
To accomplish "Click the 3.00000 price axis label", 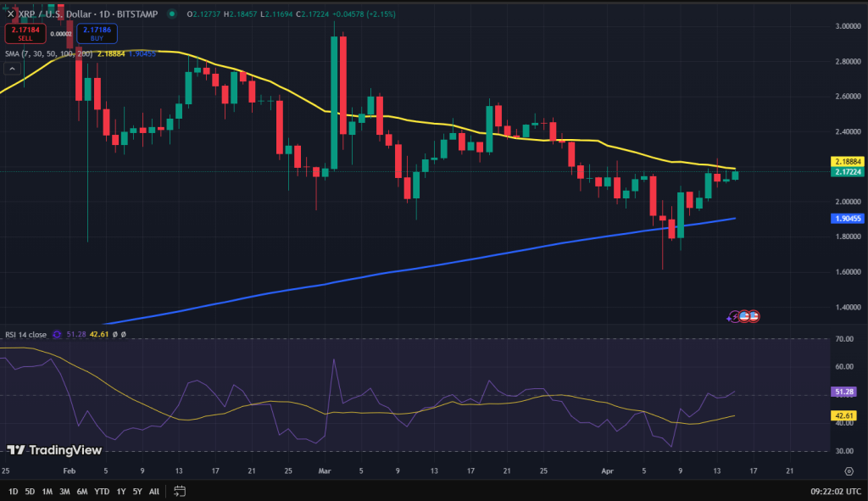I will 848,26.
